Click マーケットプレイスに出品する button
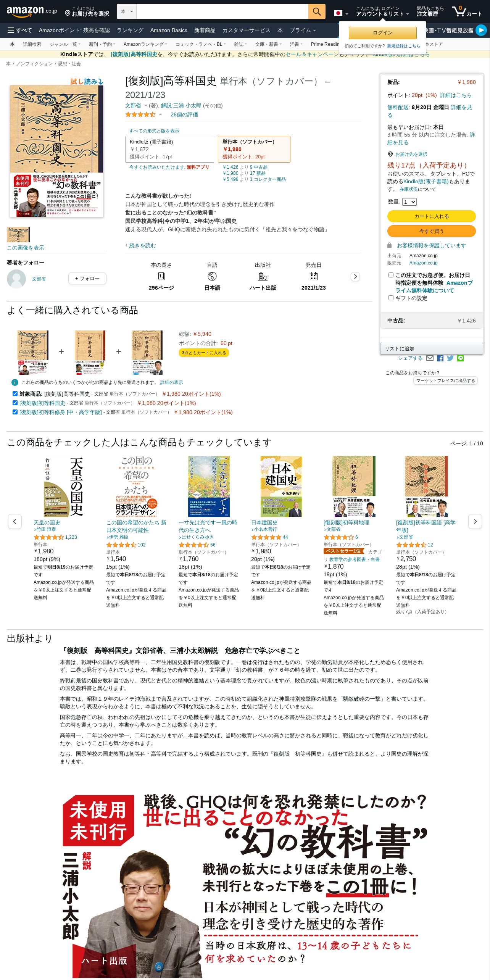 point(445,380)
